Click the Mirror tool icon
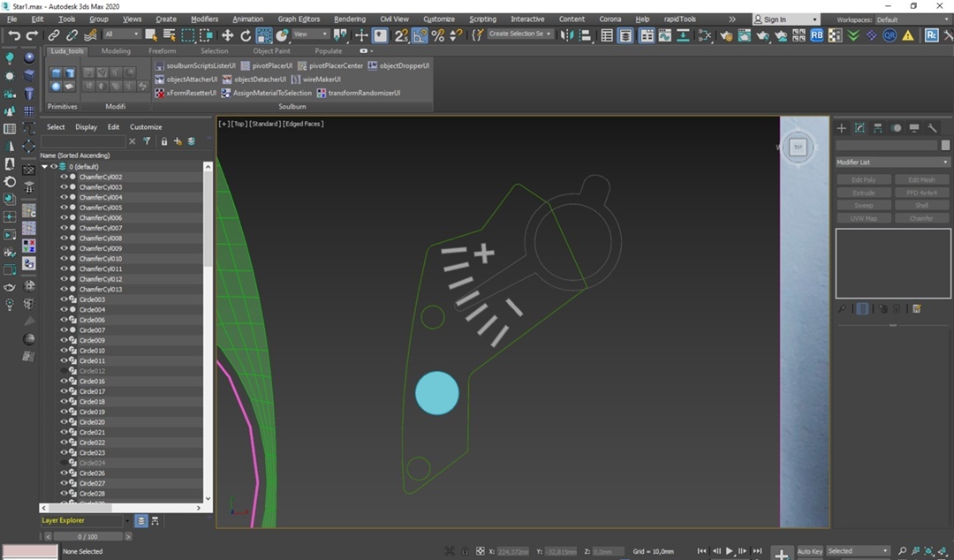 coord(566,35)
